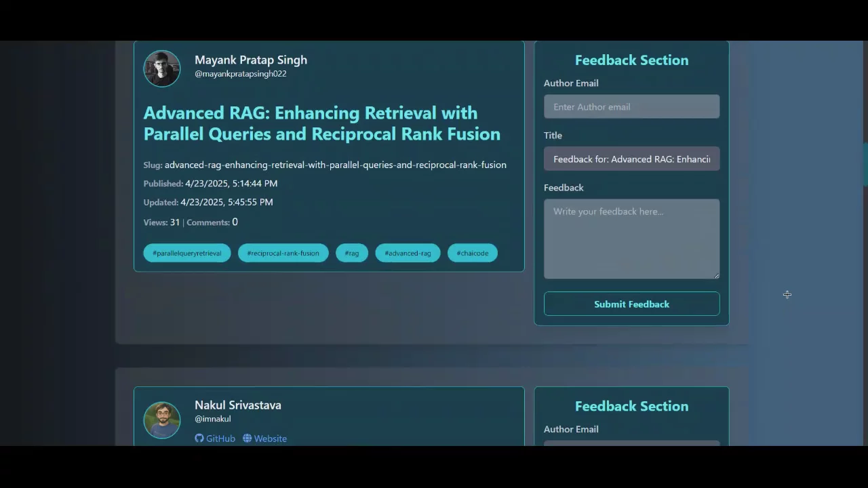This screenshot has height=488, width=868.
Task: Open Nakul's GitHub link
Action: click(x=215, y=439)
